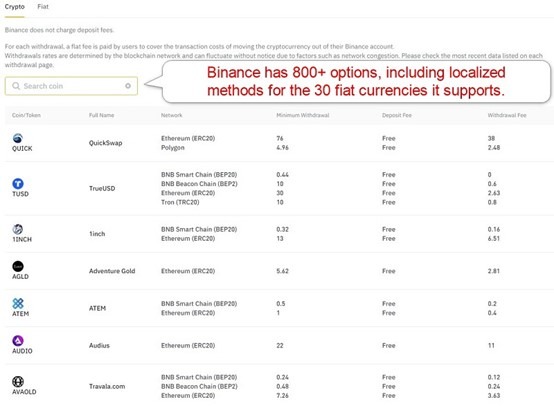Click the Adventure Gold full name
Screen dimensions: 554x406
click(x=112, y=271)
